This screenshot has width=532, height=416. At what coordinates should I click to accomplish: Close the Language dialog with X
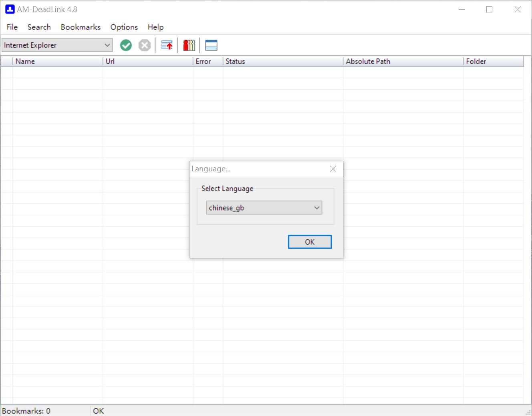tap(333, 169)
